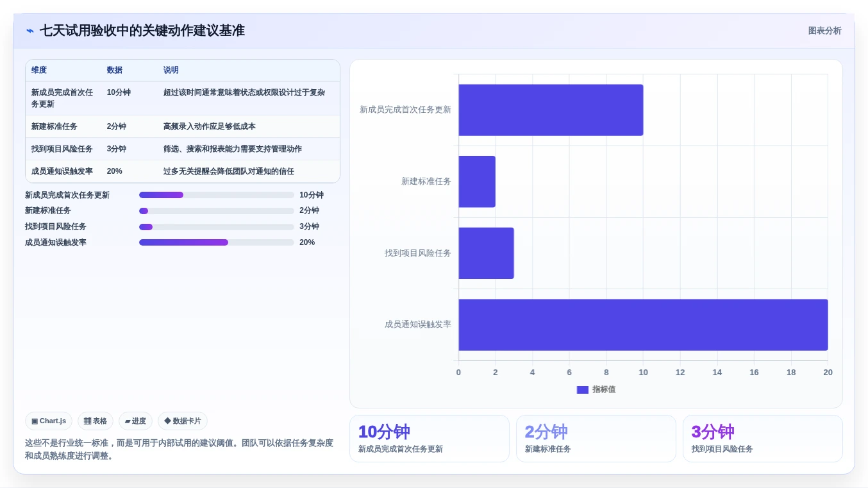
Task: Click the 新成员完成首次任务更新 progress bar
Action: pos(217,195)
